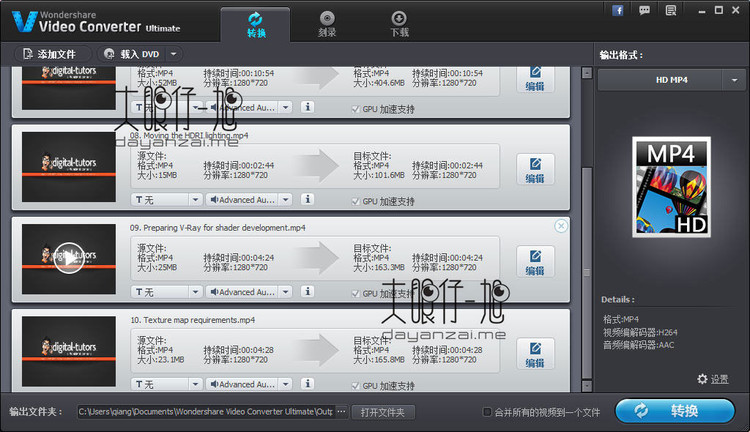The image size is (750, 432).
Task: Toggle 合并所有的视频到一个文件 checkbox
Action: click(487, 412)
